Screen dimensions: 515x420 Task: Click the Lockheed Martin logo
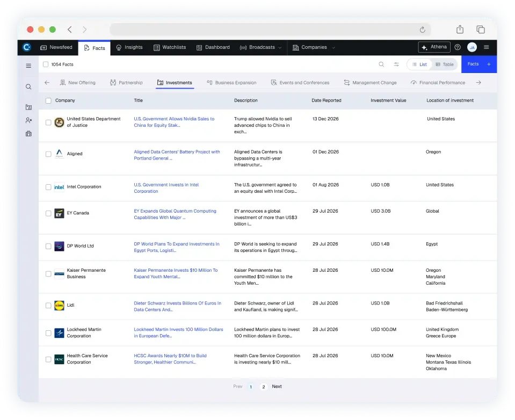pyautogui.click(x=59, y=333)
